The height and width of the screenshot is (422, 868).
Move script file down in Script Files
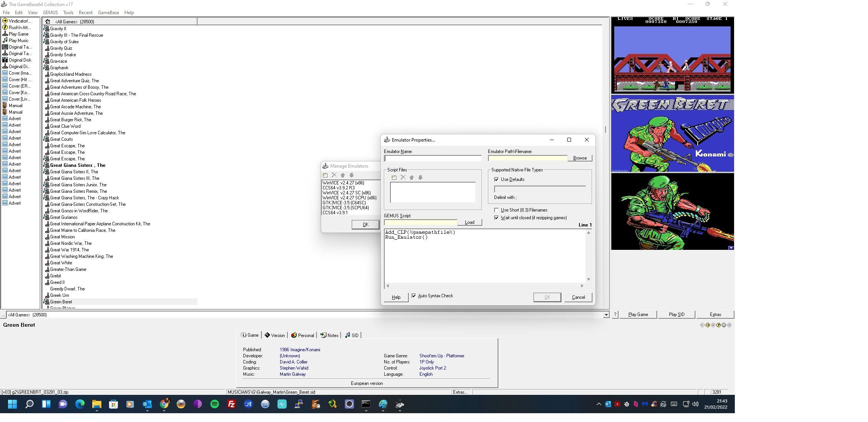pos(421,178)
